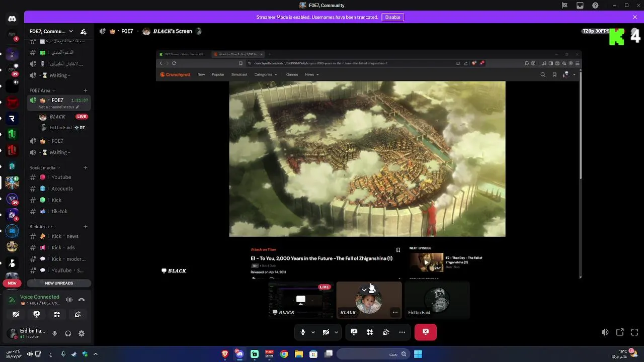
Task: Open own profile Eid bn Fa... in user panel
Action: coord(27,333)
